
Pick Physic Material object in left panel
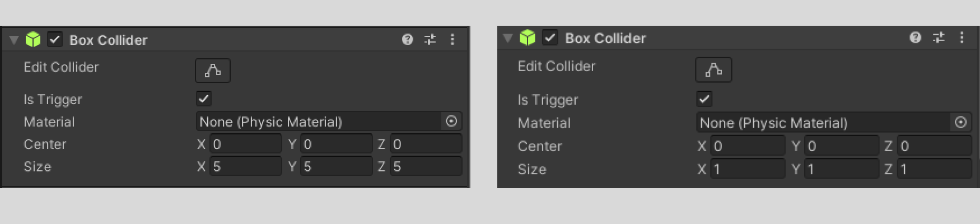coord(451,122)
